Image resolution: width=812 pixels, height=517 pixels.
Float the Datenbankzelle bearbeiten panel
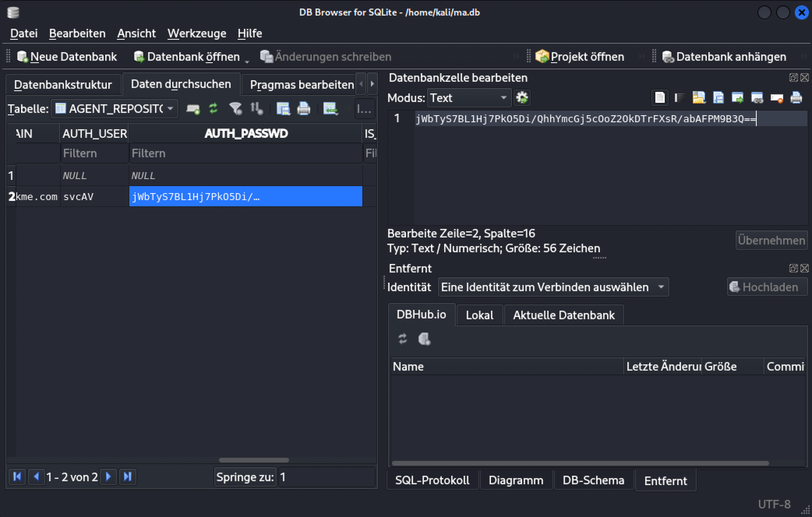[793, 77]
